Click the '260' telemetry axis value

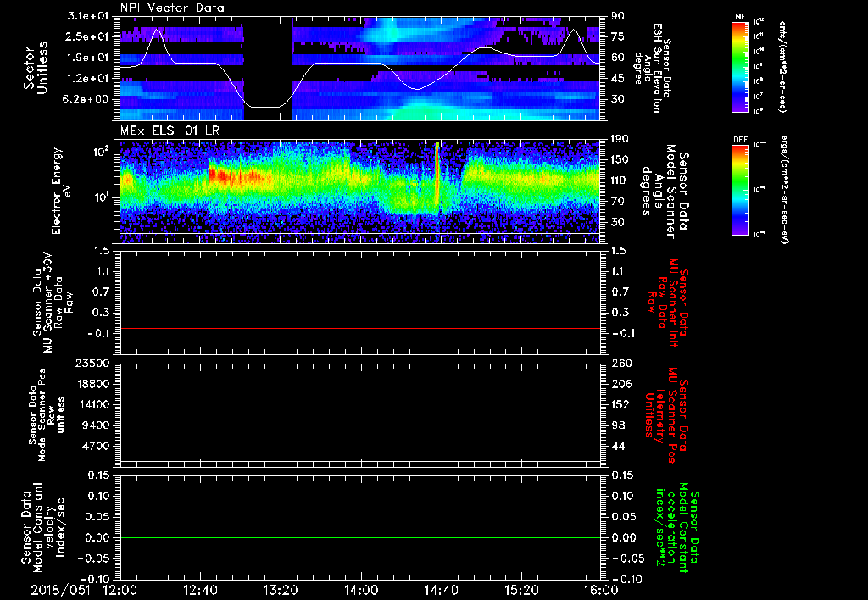click(620, 364)
